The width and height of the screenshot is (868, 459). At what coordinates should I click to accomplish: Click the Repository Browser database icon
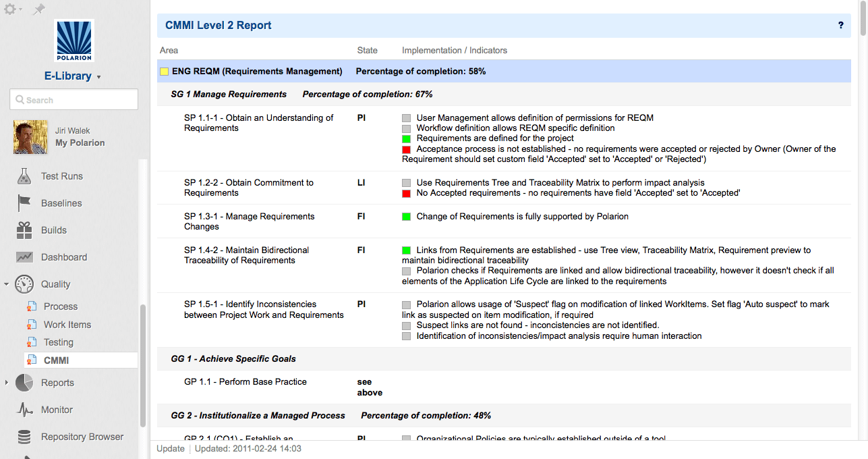(x=24, y=437)
